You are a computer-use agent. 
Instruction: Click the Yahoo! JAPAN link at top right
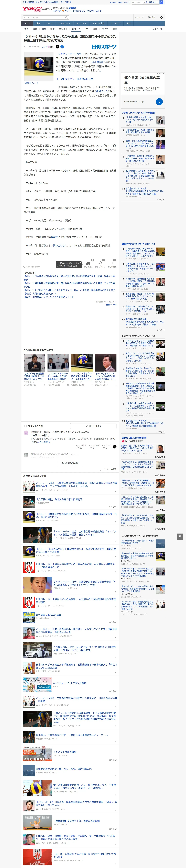tap(116, 2)
